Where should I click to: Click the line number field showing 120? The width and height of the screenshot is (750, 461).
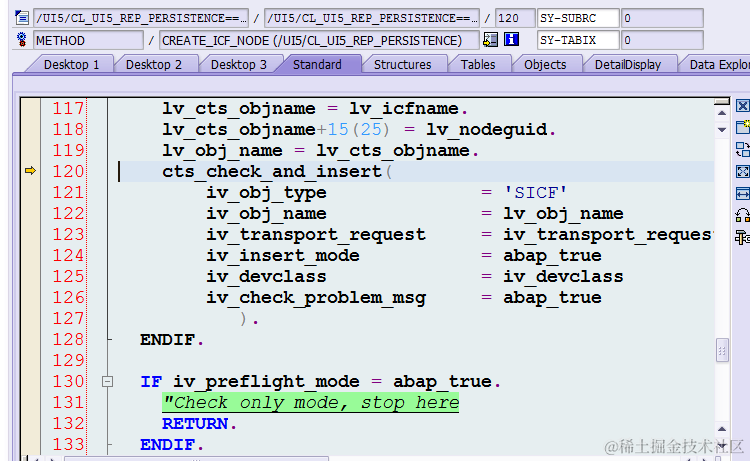[515, 18]
